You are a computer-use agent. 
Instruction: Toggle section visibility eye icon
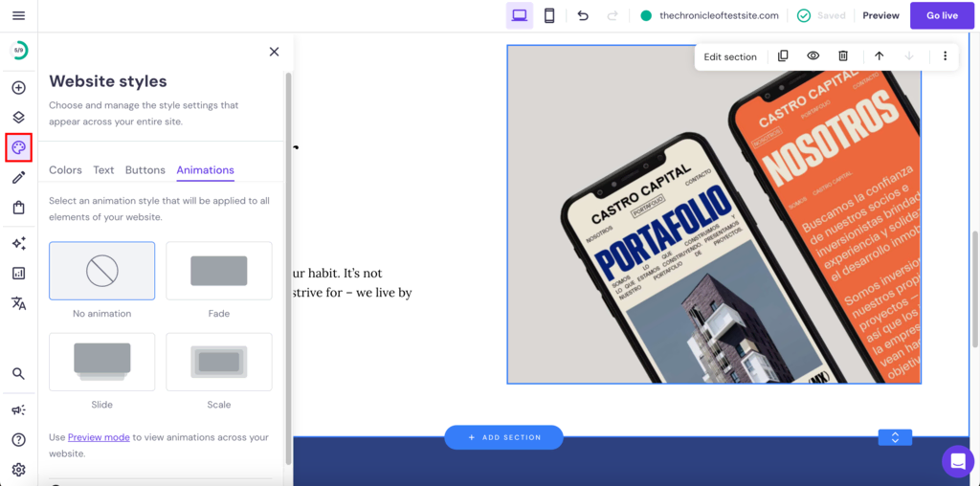pos(813,56)
